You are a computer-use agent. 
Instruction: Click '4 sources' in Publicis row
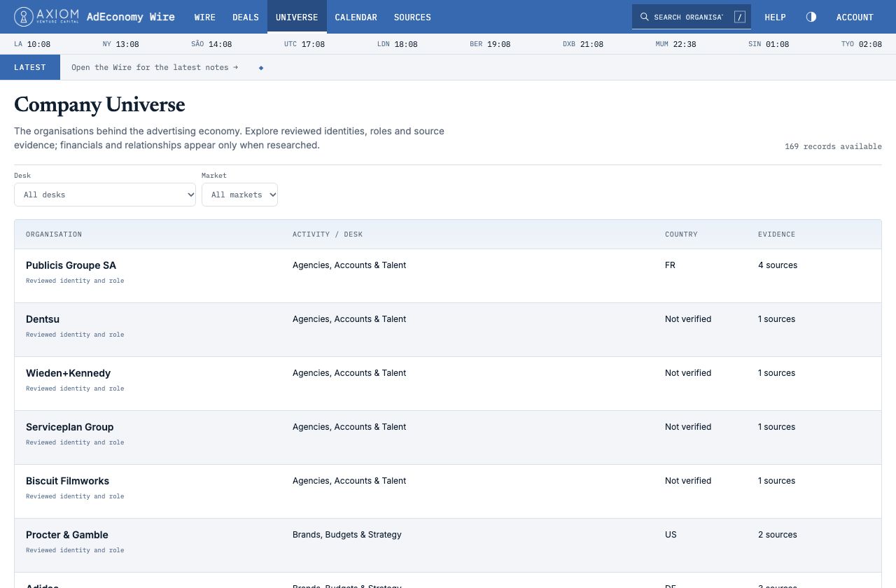778,265
